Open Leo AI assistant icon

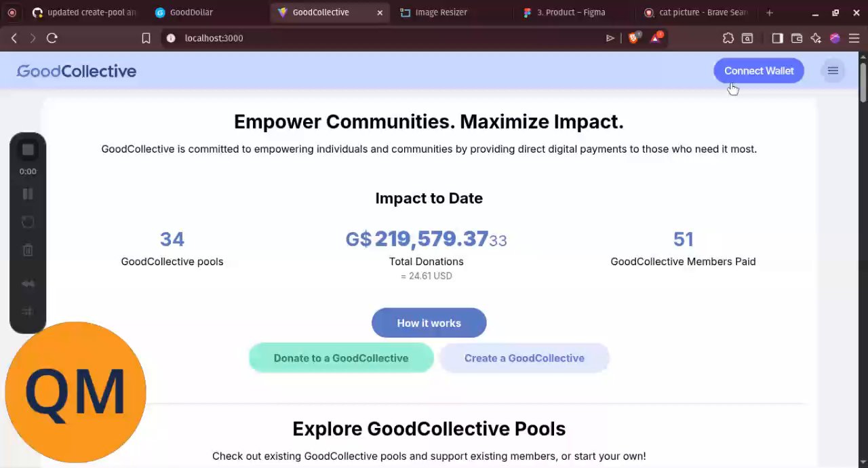pos(816,38)
